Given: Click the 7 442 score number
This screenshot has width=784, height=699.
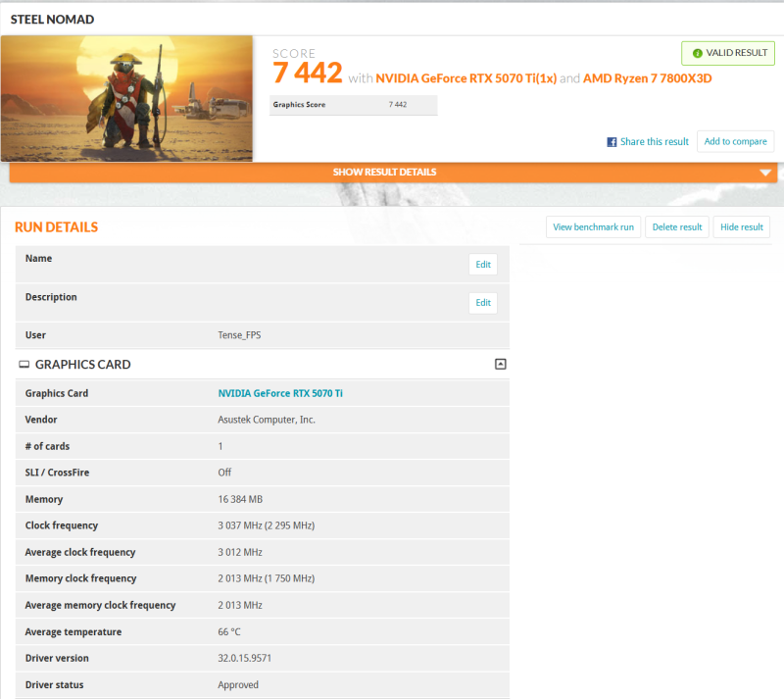Looking at the screenshot, I should pyautogui.click(x=308, y=74).
